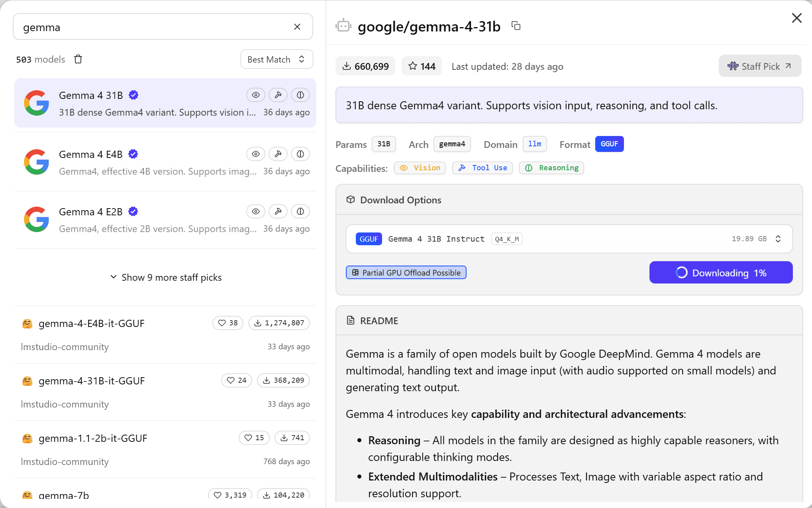812x508 pixels.
Task: Copy the google/gemma-4-31b model name
Action: [x=516, y=26]
